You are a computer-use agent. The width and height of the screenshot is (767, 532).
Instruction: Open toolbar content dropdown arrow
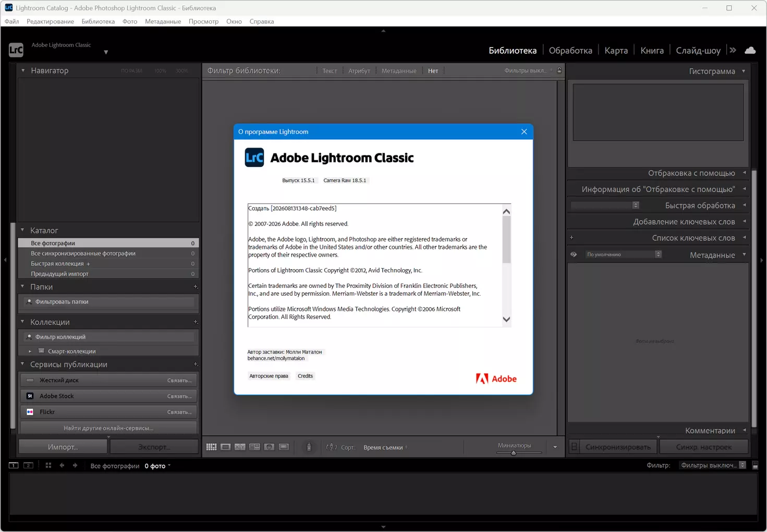pos(555,447)
